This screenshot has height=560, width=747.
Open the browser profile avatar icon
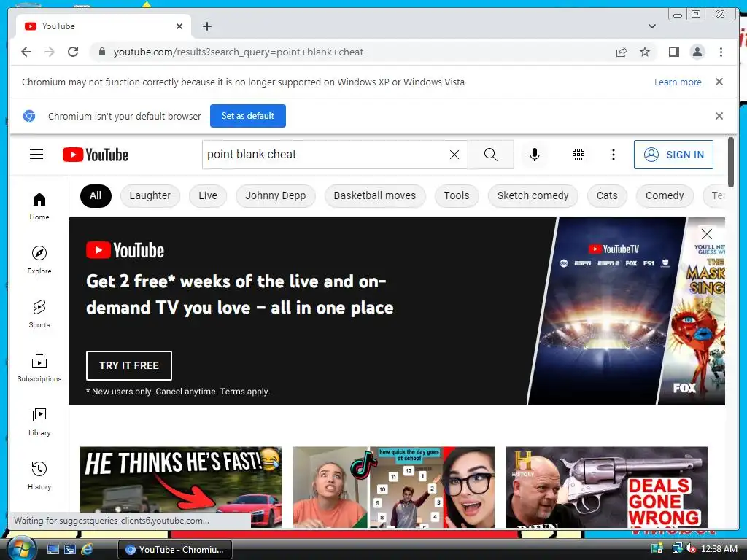[x=697, y=52]
